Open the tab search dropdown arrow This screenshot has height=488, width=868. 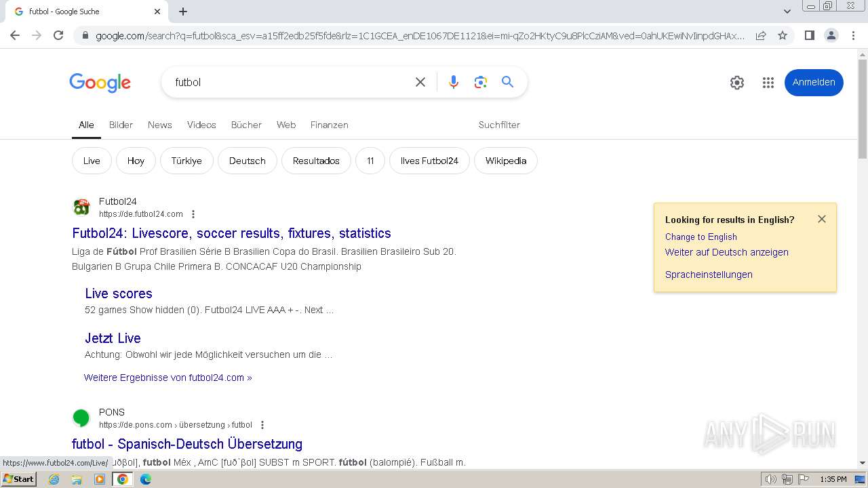point(787,12)
